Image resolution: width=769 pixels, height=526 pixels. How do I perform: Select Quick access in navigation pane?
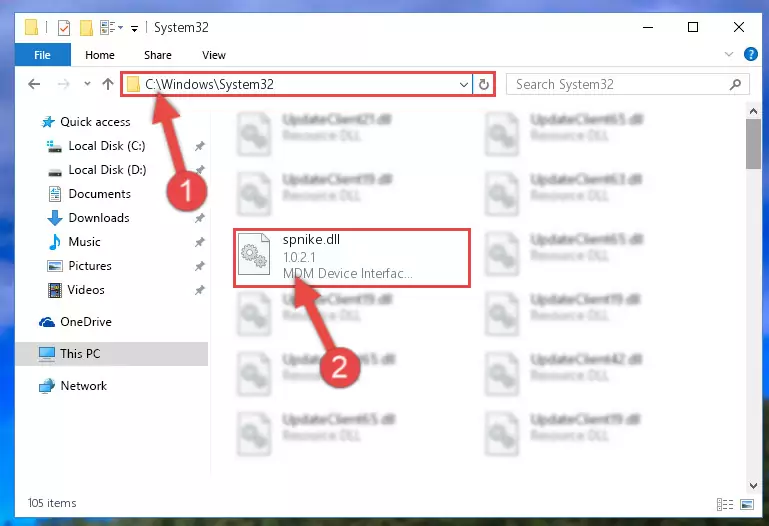(x=95, y=122)
